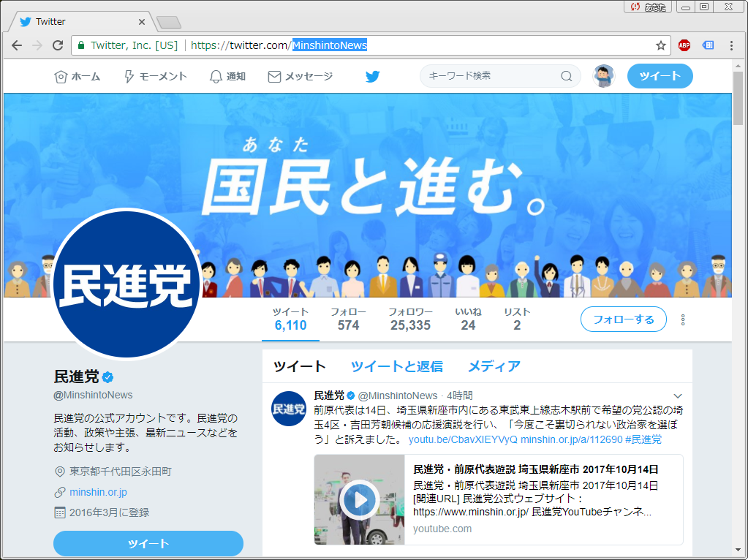View the ツイート 6,110 count
Screen dimensions: 748x560
pyautogui.click(x=290, y=319)
